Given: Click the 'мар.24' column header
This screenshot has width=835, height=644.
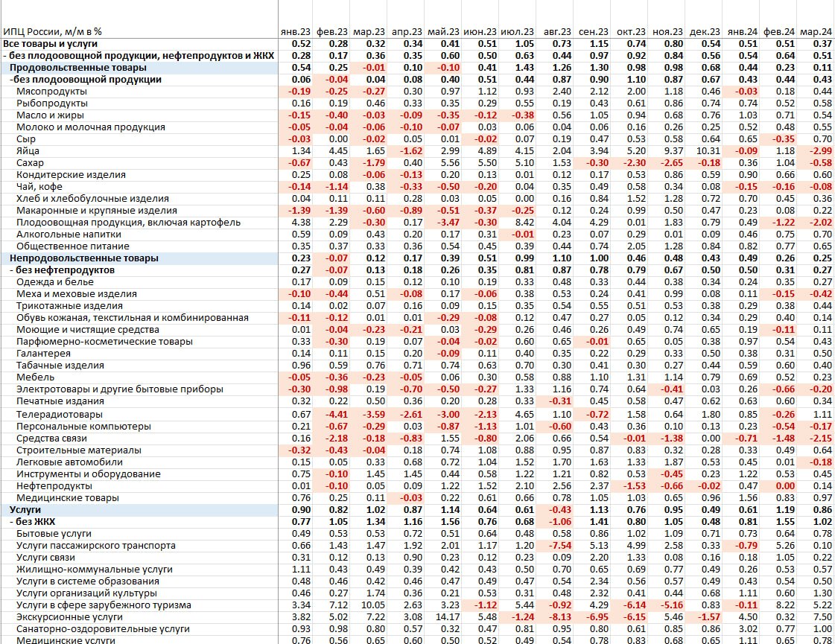Looking at the screenshot, I should click(816, 32).
